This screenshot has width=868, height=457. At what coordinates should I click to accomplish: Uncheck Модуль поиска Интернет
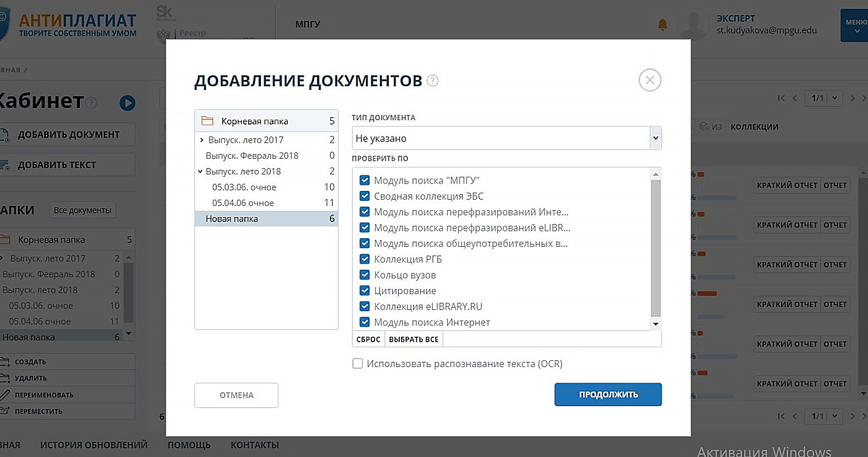[x=365, y=322]
